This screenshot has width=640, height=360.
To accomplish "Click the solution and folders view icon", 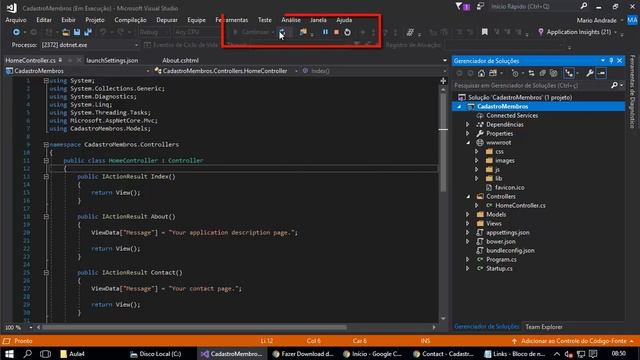I will [x=493, y=73].
